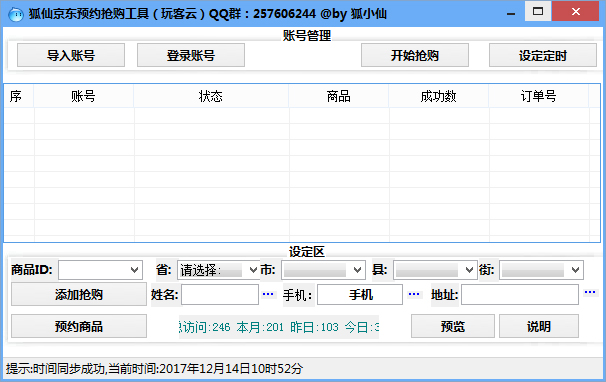
Task: Click the ellipsis icon next to 姓名 field
Action: 268,294
